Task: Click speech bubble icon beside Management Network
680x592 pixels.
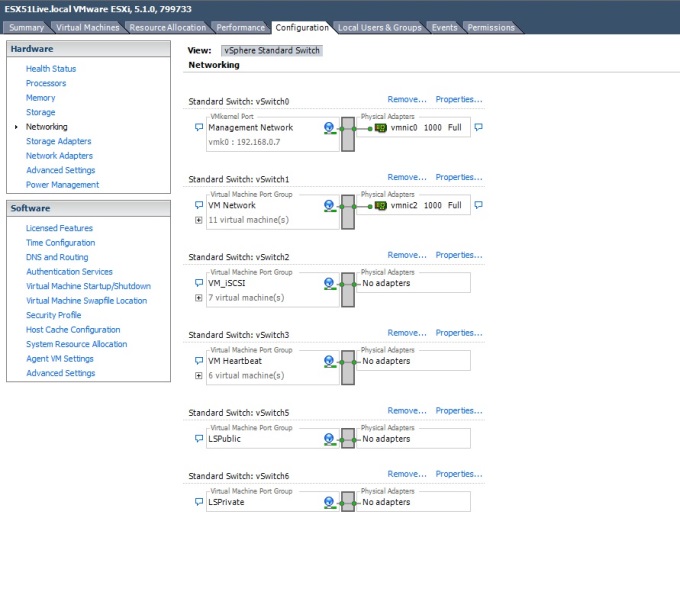Action: click(199, 127)
